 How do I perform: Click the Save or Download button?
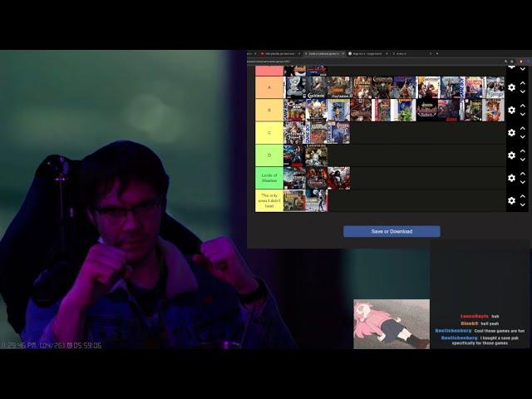392,231
